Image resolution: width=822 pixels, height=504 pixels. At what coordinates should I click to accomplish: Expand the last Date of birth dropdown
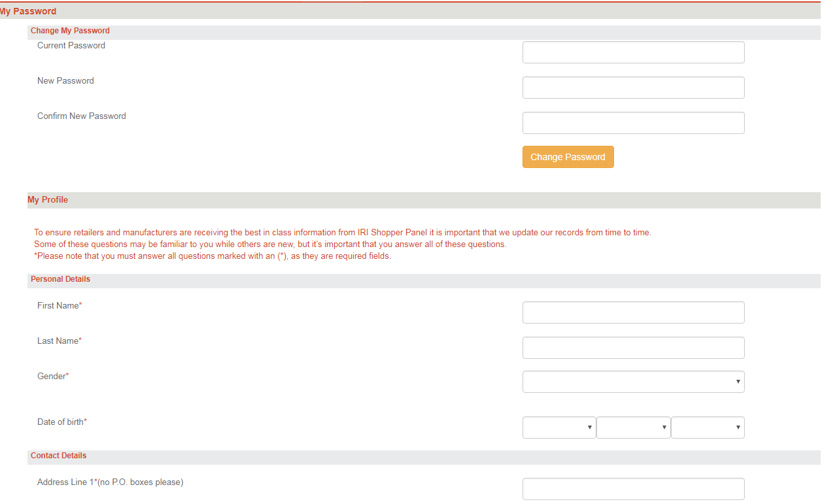(708, 428)
